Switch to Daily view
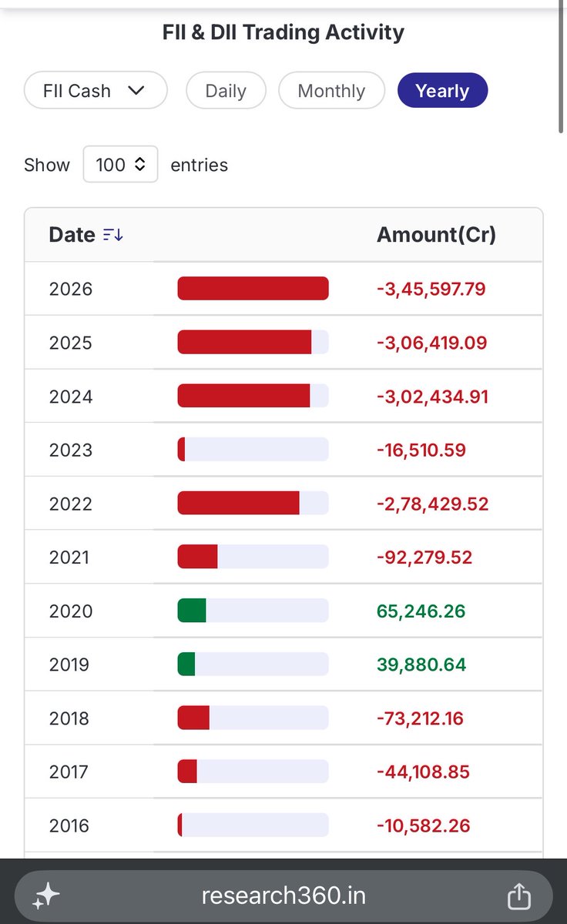The width and height of the screenshot is (567, 924). (x=226, y=91)
